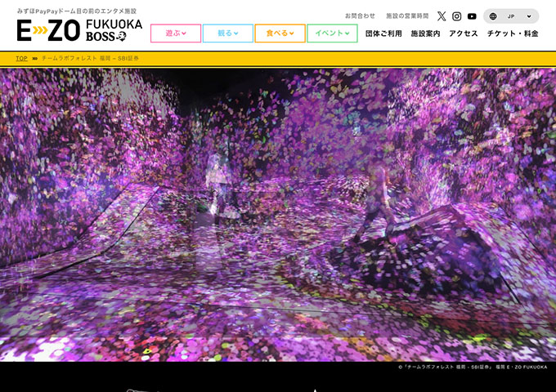Click the TOP breadcrumb link
556x392 pixels.
[x=21, y=59]
